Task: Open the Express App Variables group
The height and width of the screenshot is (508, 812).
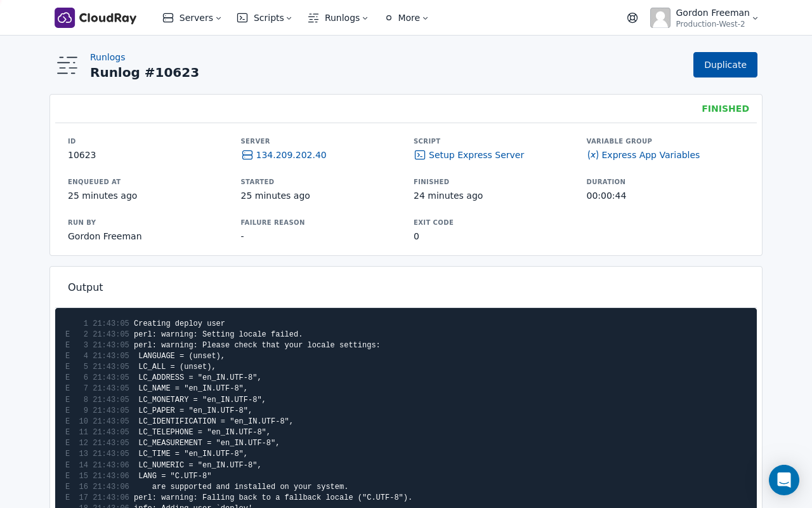Action: [x=652, y=154]
